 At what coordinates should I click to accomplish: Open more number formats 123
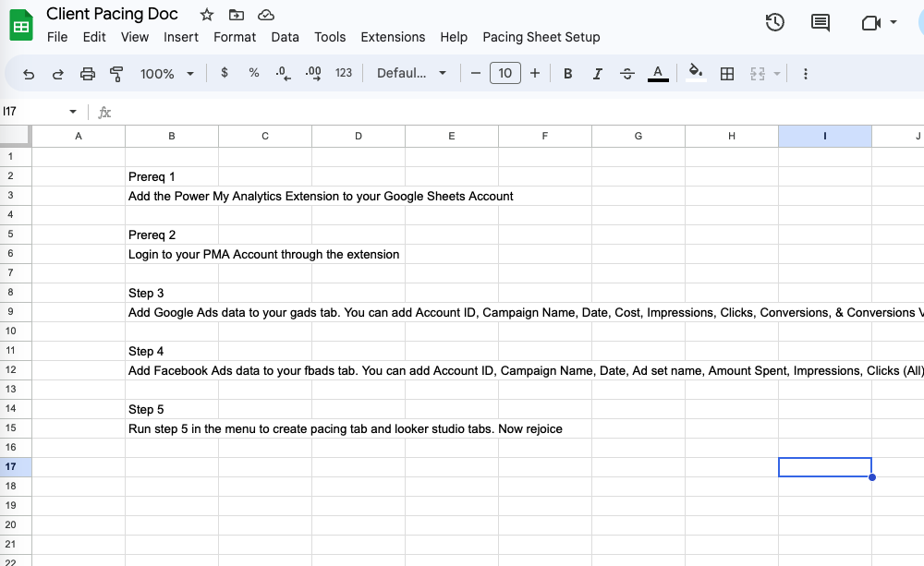coord(344,73)
